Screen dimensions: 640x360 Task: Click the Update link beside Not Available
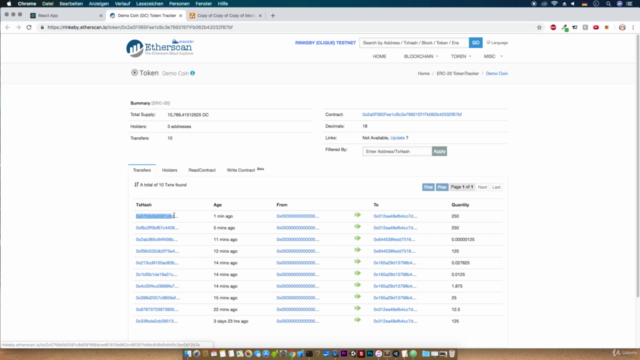pyautogui.click(x=397, y=138)
